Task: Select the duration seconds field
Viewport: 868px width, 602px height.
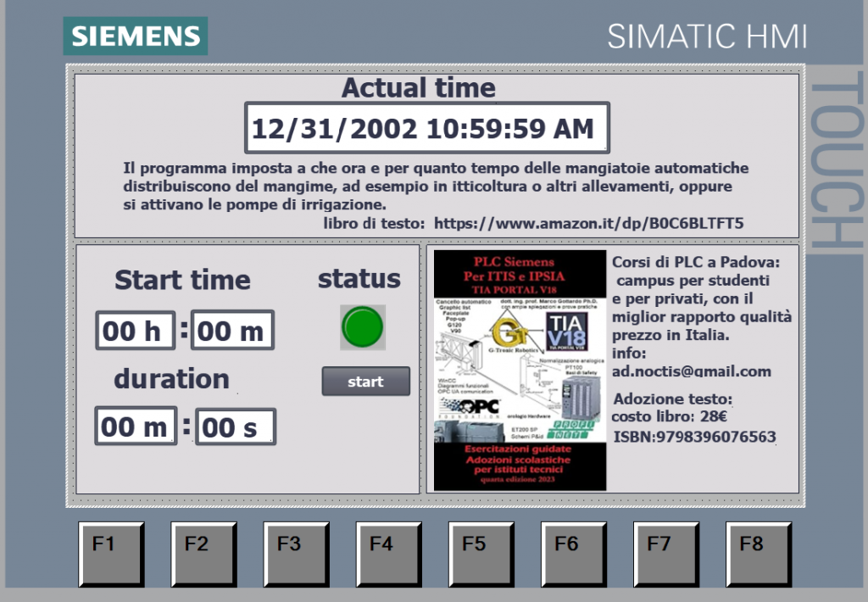Action: [236, 427]
